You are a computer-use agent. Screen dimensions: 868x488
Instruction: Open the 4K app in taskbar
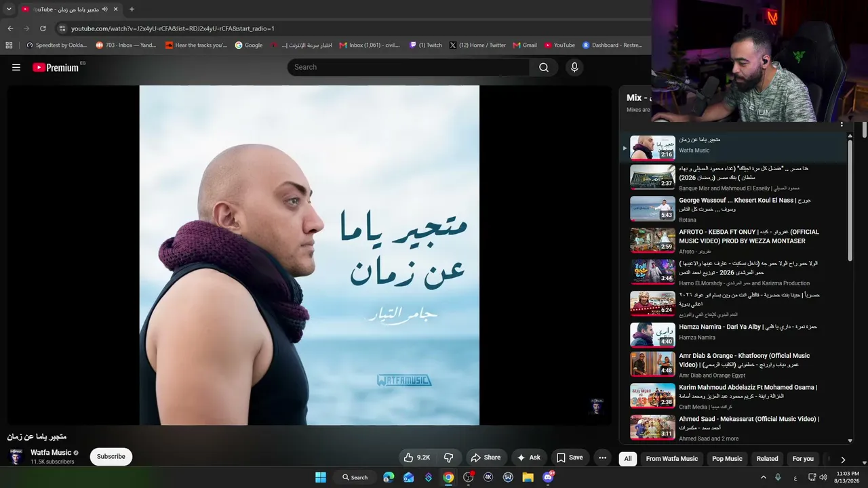click(x=488, y=477)
